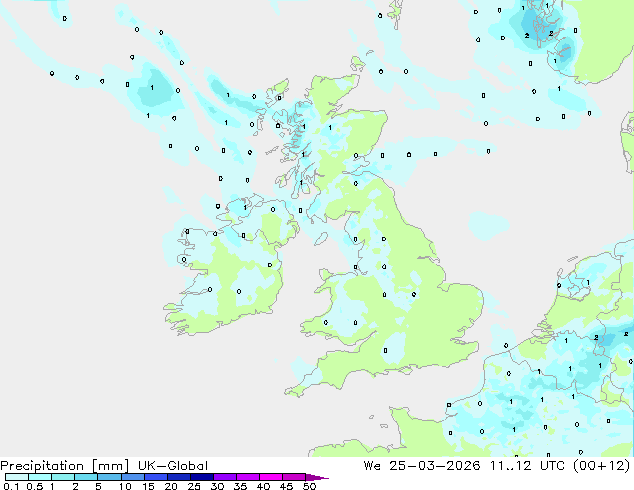Click the '(00+12)' forecast offset text

pos(602,466)
